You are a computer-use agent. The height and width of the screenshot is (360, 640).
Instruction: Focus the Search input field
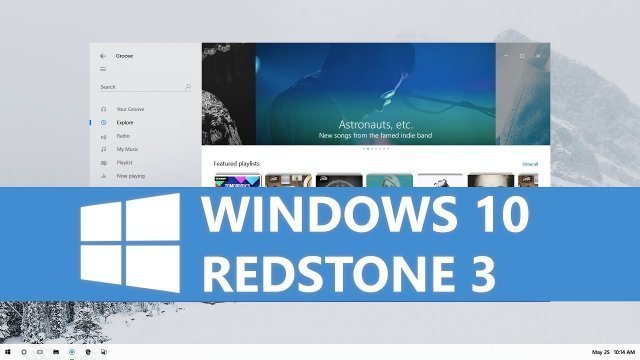coord(146,87)
